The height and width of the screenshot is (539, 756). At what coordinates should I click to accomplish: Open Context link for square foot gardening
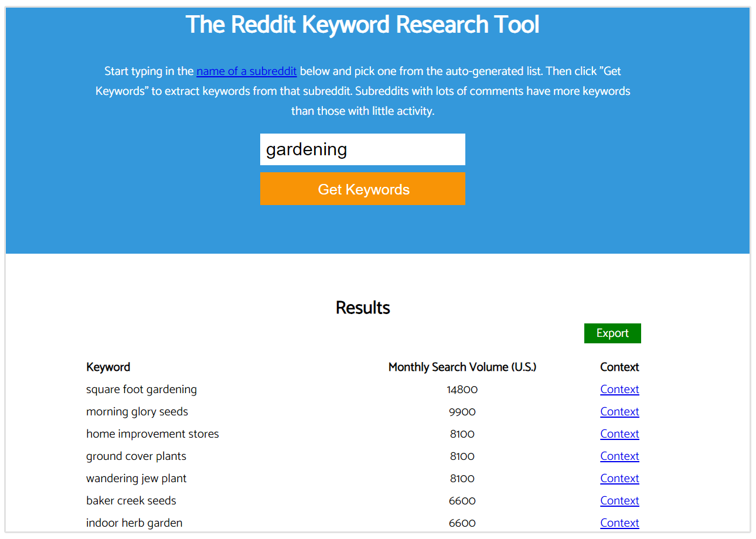pyautogui.click(x=619, y=390)
